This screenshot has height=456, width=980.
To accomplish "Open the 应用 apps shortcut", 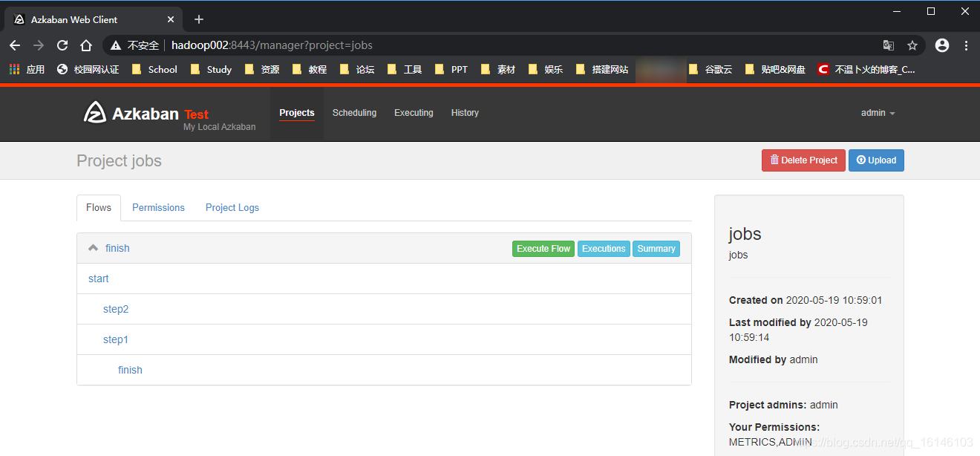I will click(27, 69).
